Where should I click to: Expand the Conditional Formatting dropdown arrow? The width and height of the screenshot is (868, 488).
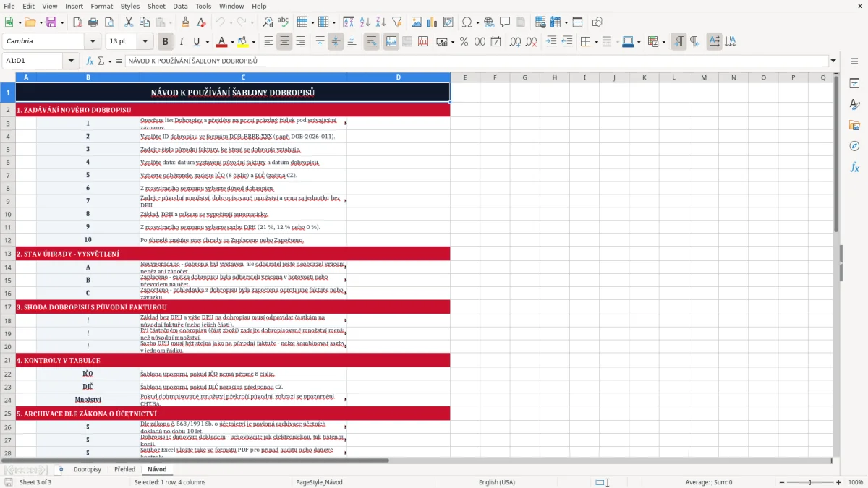coord(664,42)
